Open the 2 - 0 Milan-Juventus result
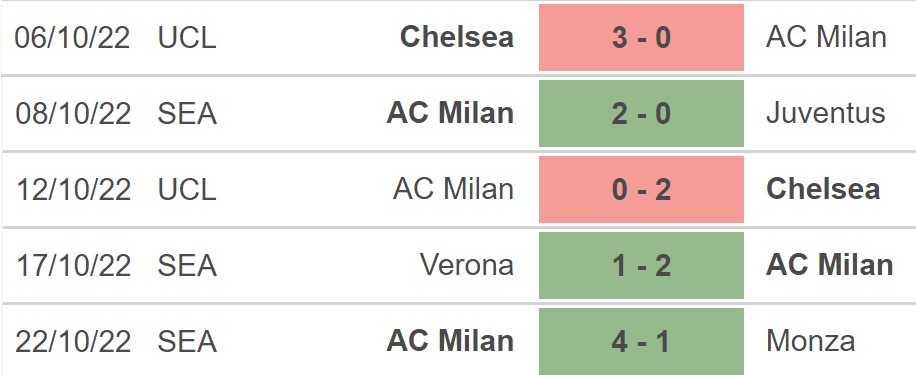The image size is (916, 375). click(641, 113)
